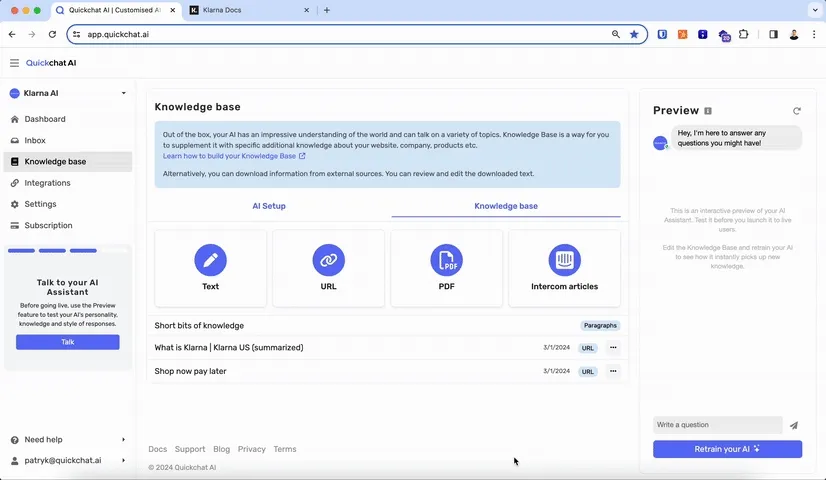Viewport: 826px width, 480px height.
Task: Select the Knowledge base tab
Action: (506, 206)
